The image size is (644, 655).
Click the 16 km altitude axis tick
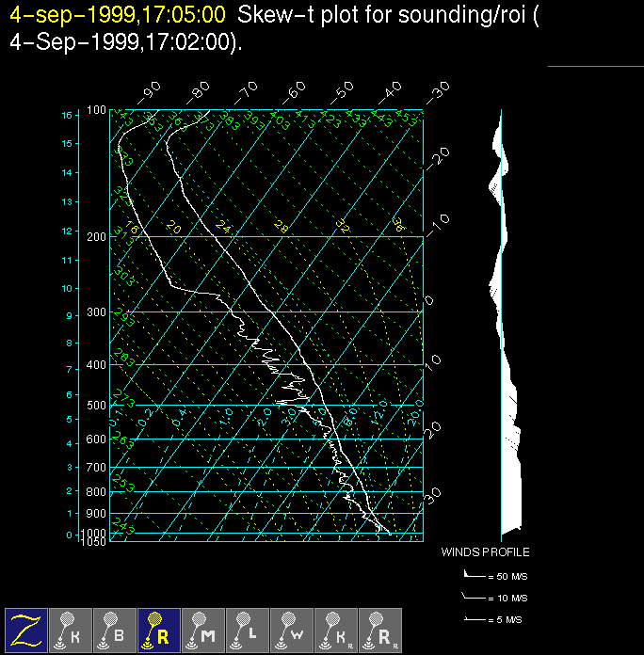[x=67, y=115]
